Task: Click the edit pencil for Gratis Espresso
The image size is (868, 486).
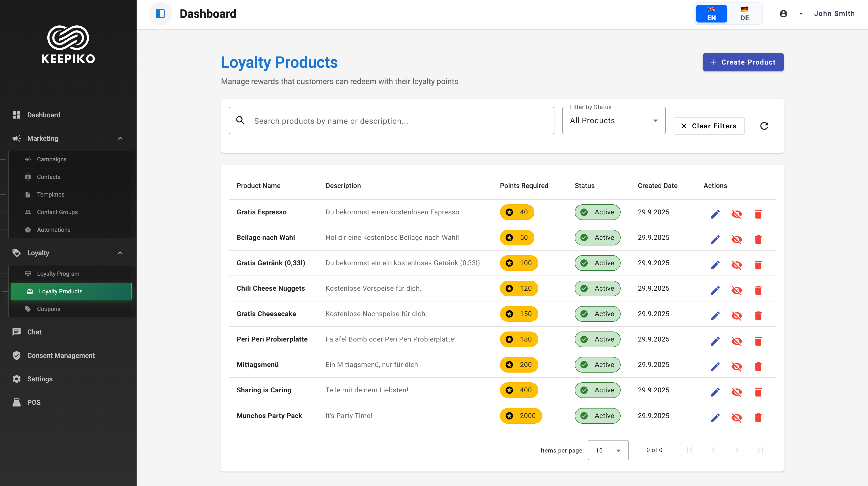Action: pos(715,214)
